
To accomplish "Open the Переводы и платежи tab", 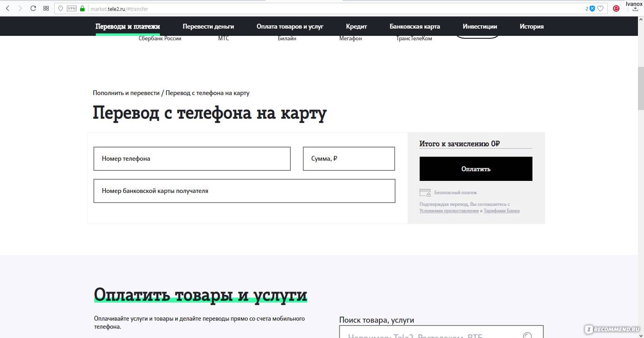I will pos(128,27).
